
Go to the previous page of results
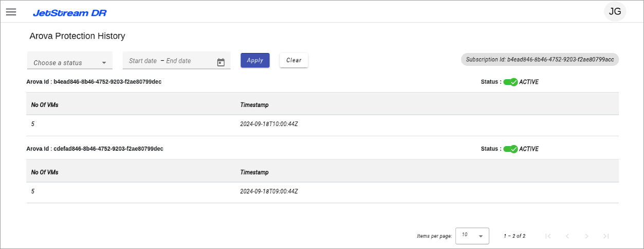click(567, 236)
